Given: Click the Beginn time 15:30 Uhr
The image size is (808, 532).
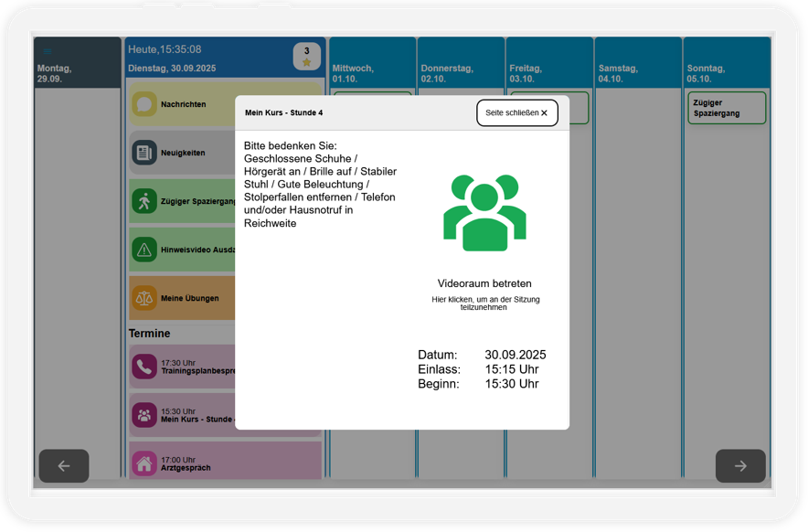Looking at the screenshot, I should [512, 384].
